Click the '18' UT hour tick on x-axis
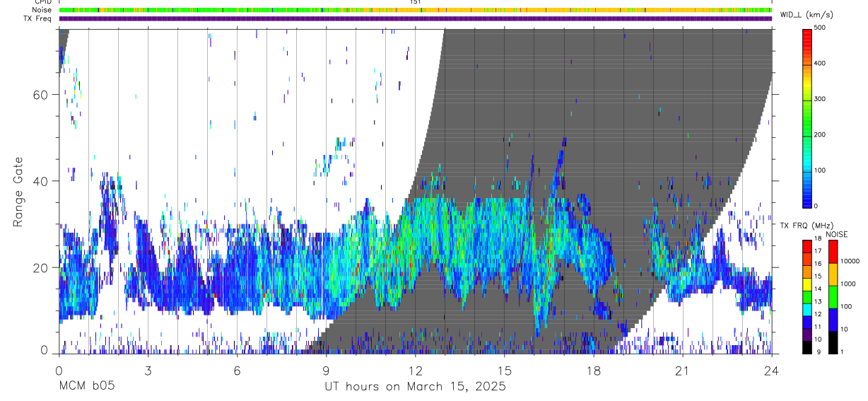 coord(594,371)
